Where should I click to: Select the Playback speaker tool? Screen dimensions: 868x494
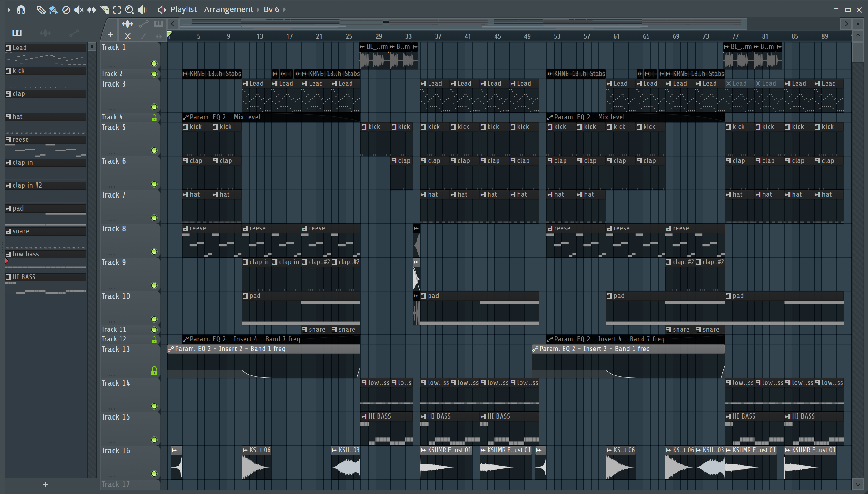coord(142,10)
